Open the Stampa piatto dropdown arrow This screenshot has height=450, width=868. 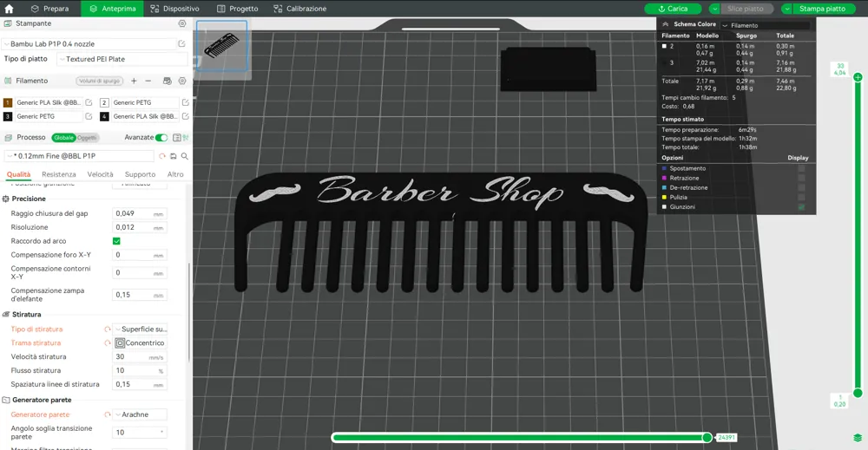tap(786, 9)
